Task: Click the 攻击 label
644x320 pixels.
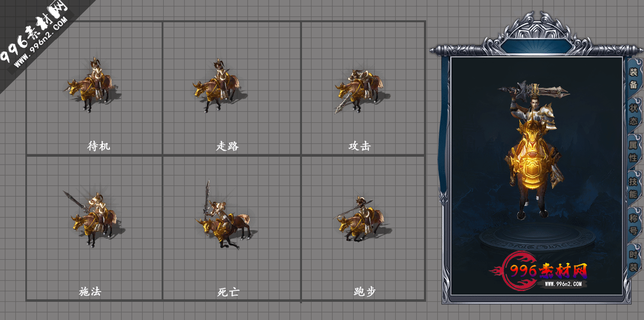Action: pyautogui.click(x=360, y=146)
